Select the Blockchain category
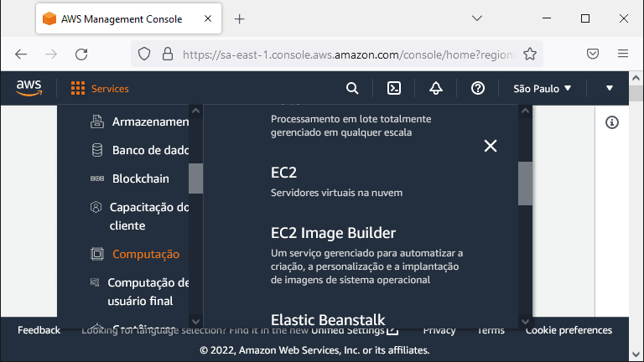This screenshot has width=644, height=362. (140, 178)
